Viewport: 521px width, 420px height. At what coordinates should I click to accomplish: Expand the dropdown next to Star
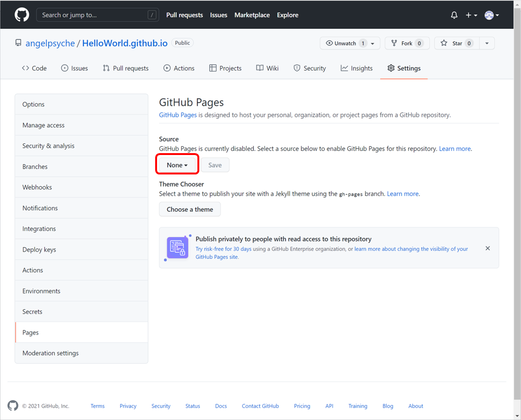click(x=487, y=43)
